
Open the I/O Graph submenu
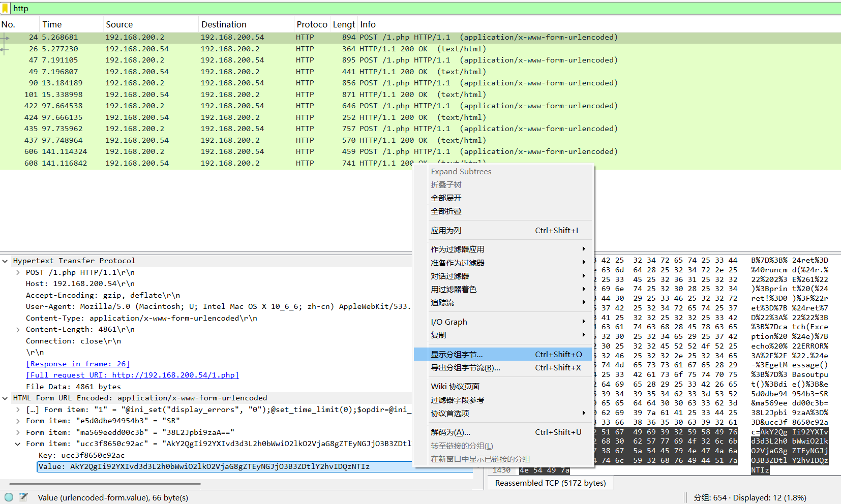(503, 322)
